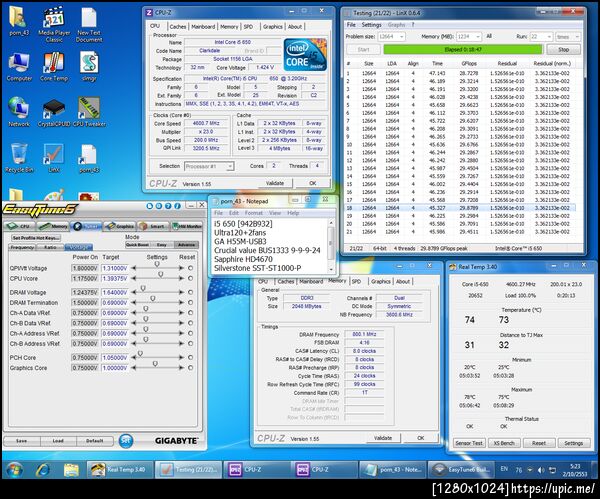Viewport: 600px width, 499px height.
Task: Decrease CPU Vcore with left arrow
Action: click(x=134, y=279)
